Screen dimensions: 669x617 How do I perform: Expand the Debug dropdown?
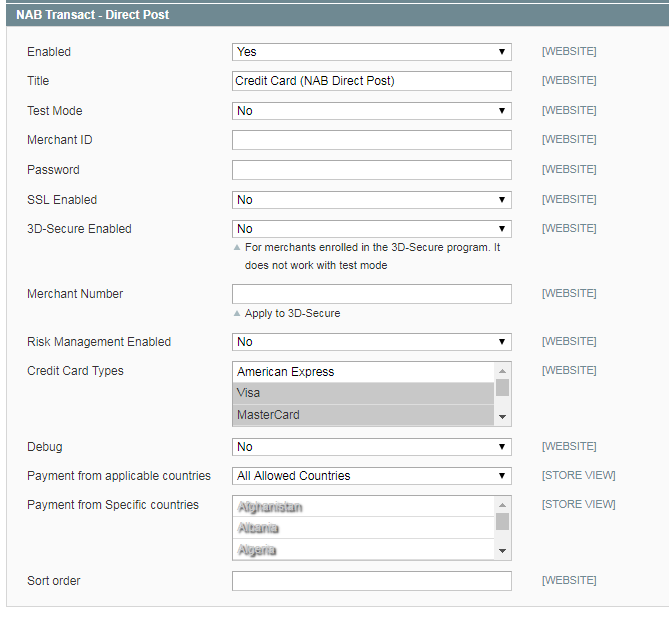[371, 447]
